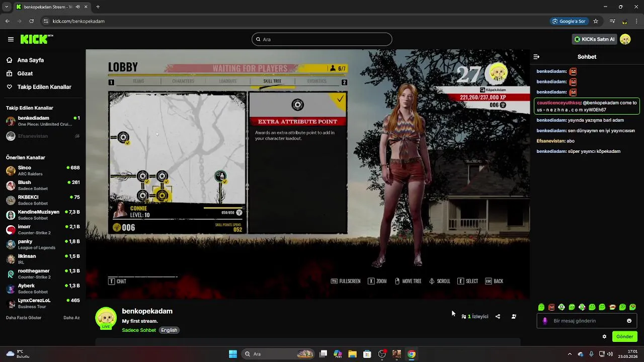The height and width of the screenshot is (362, 644).
Task: Click the taskbar Ara search box
Action: [x=278, y=354]
